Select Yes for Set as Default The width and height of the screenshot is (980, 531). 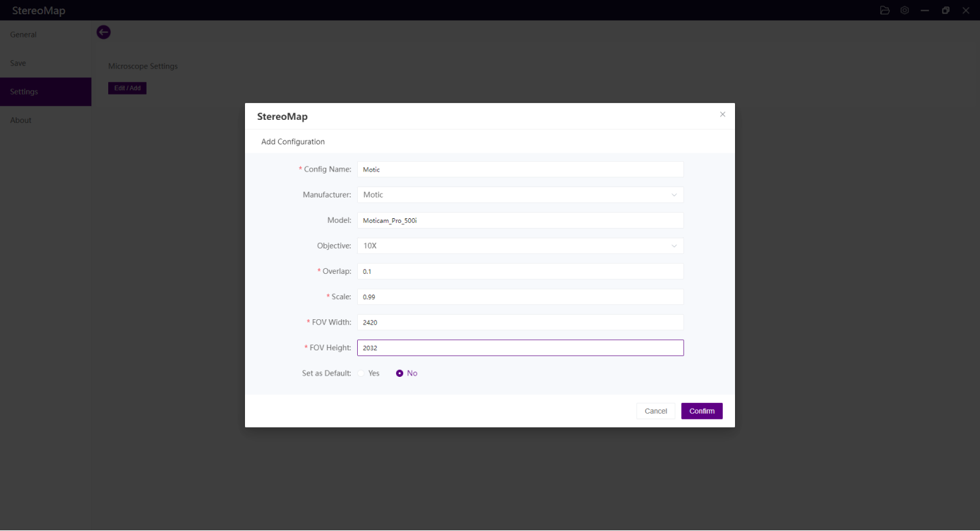(x=362, y=374)
